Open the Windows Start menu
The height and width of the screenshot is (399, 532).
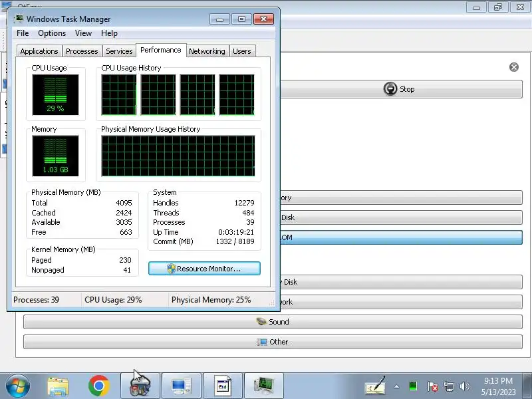pyautogui.click(x=17, y=386)
